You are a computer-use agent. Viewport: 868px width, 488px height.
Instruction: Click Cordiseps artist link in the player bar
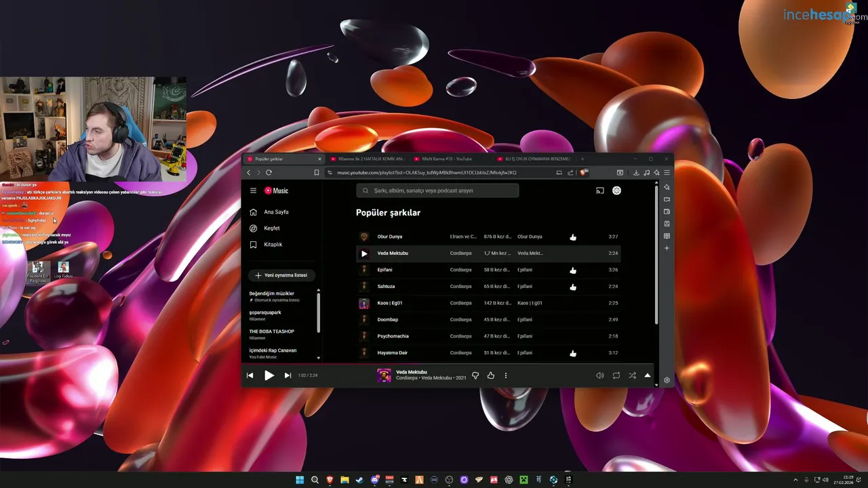coord(407,378)
